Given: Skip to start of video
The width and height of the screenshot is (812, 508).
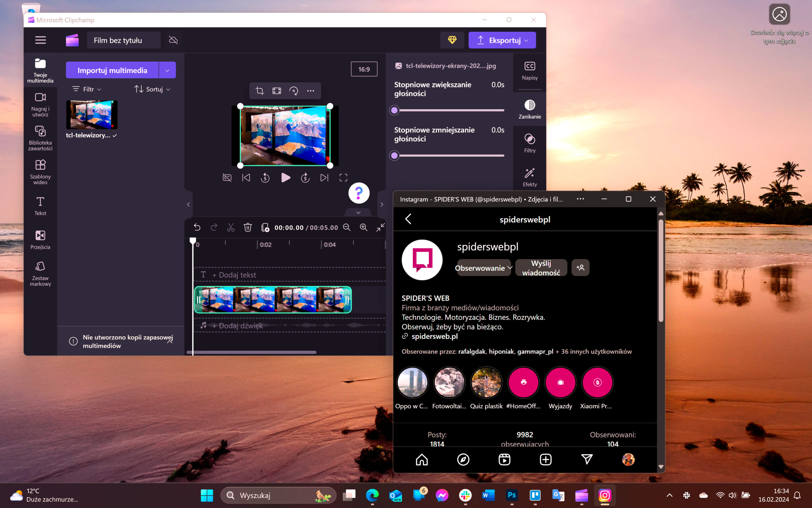Looking at the screenshot, I should pyautogui.click(x=246, y=178).
